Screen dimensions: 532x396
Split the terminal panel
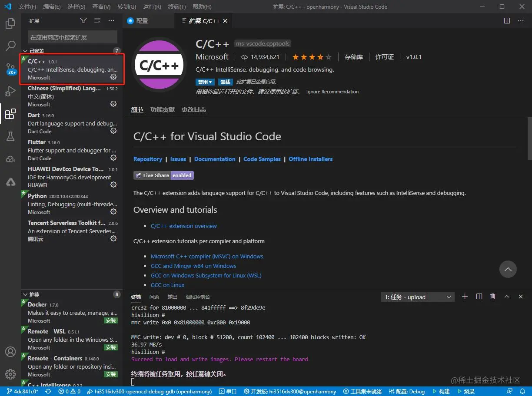479,297
